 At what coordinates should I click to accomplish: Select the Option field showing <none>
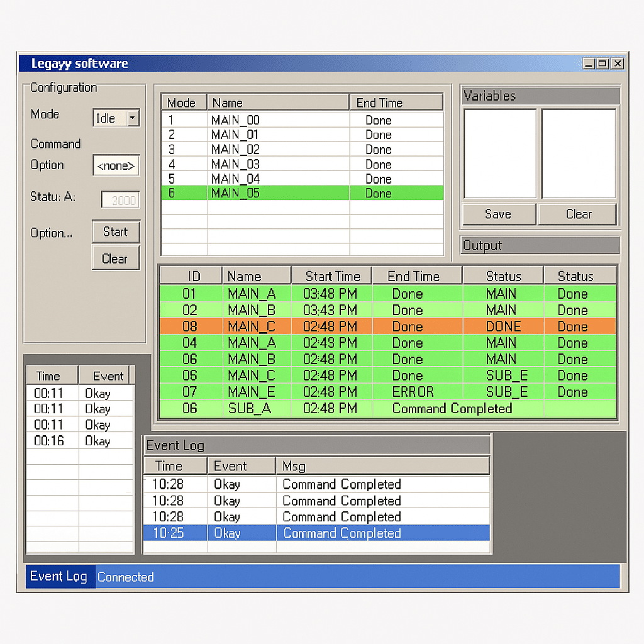click(x=116, y=165)
